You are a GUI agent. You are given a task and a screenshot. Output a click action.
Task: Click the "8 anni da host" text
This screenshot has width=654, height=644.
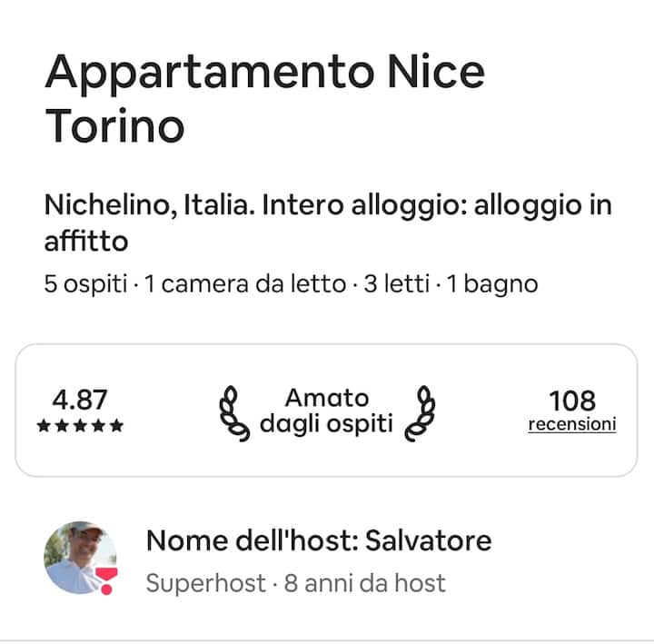tap(364, 582)
